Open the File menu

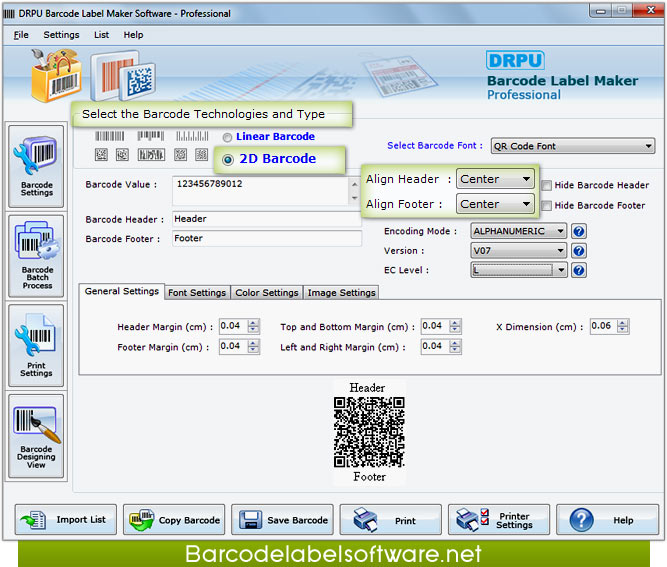(x=21, y=35)
